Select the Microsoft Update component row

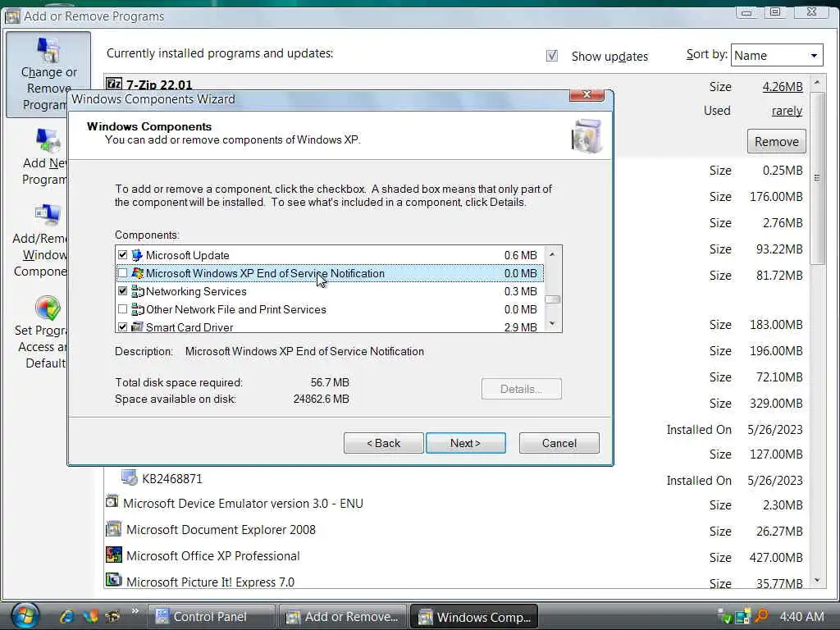pos(330,255)
